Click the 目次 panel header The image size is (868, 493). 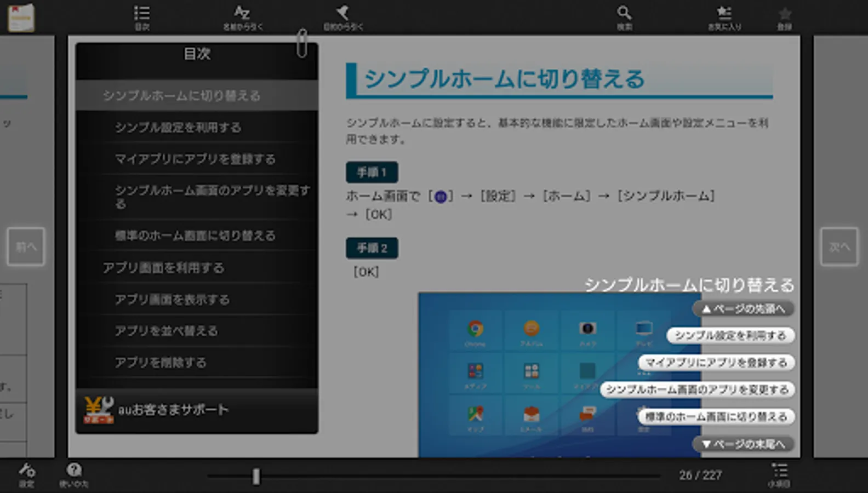click(197, 54)
